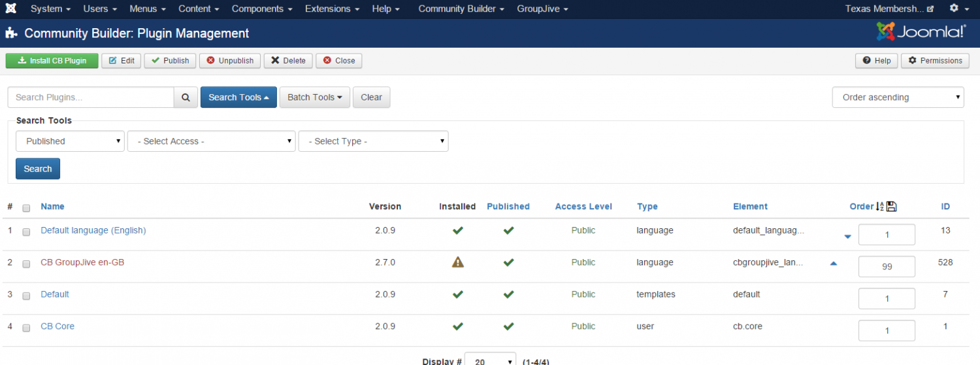This screenshot has height=365, width=980.
Task: Check the CB Core row checkbox
Action: (x=26, y=328)
